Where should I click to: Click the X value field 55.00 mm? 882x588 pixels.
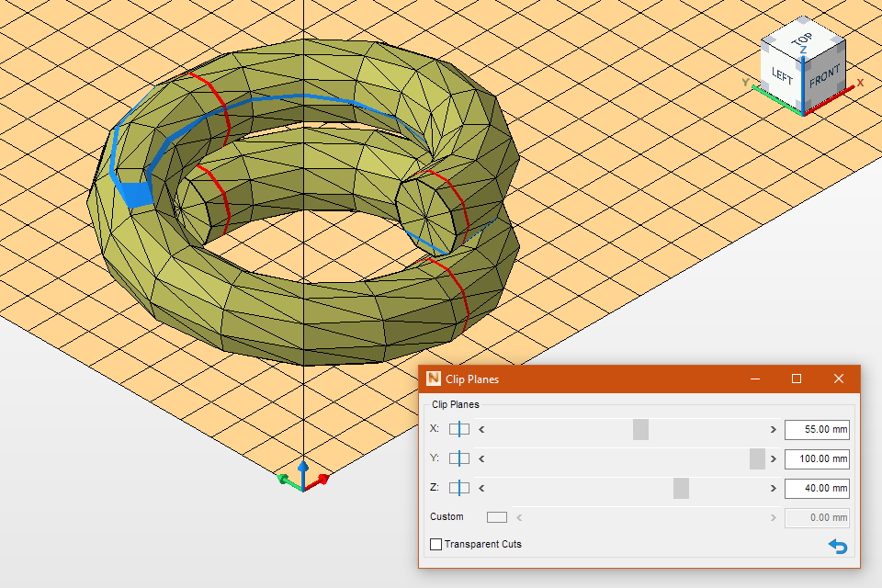[x=817, y=429]
